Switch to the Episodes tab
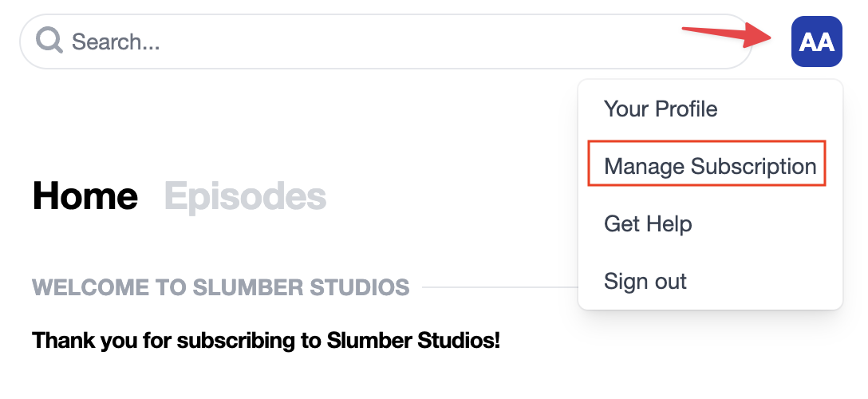 [245, 196]
